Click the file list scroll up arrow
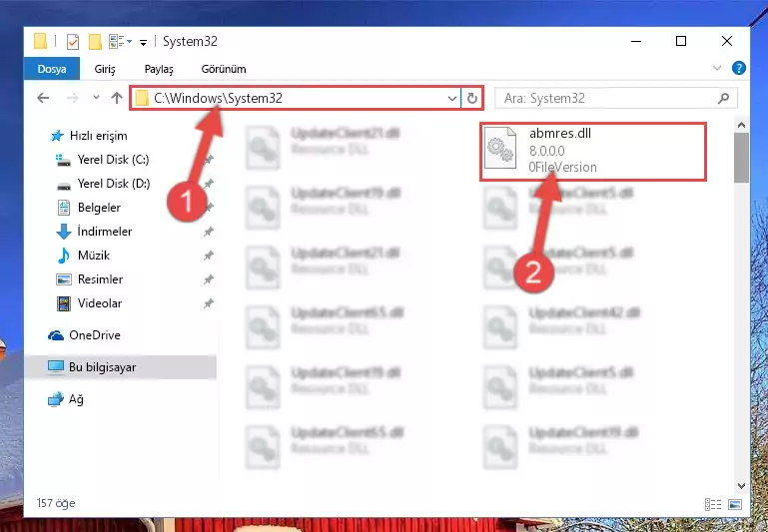This screenshot has width=768, height=532. [x=741, y=126]
